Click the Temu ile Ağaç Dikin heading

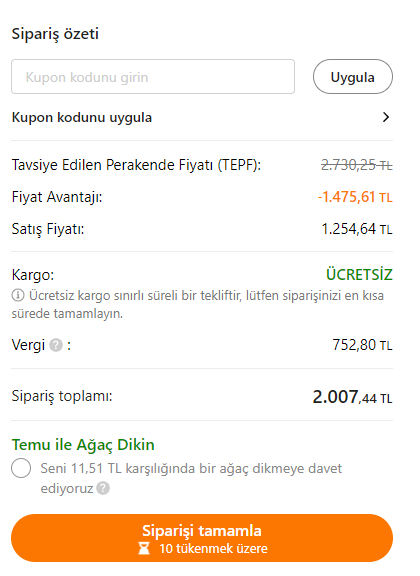83,445
